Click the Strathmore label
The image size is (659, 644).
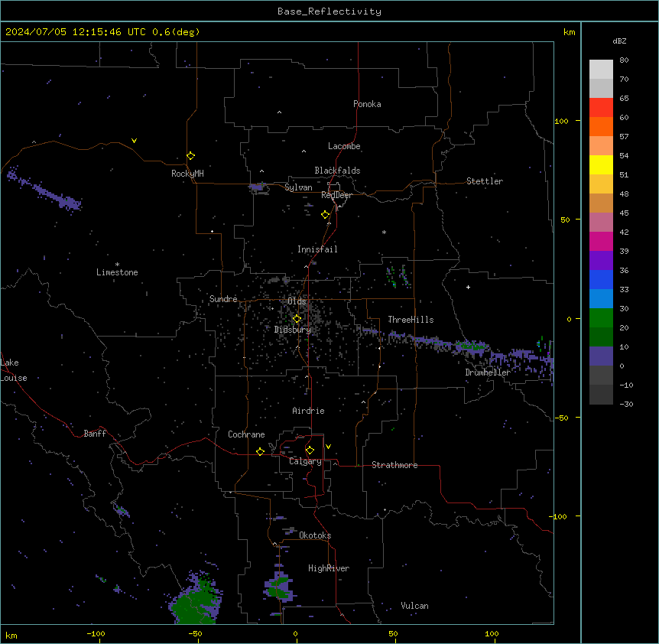tap(394, 465)
